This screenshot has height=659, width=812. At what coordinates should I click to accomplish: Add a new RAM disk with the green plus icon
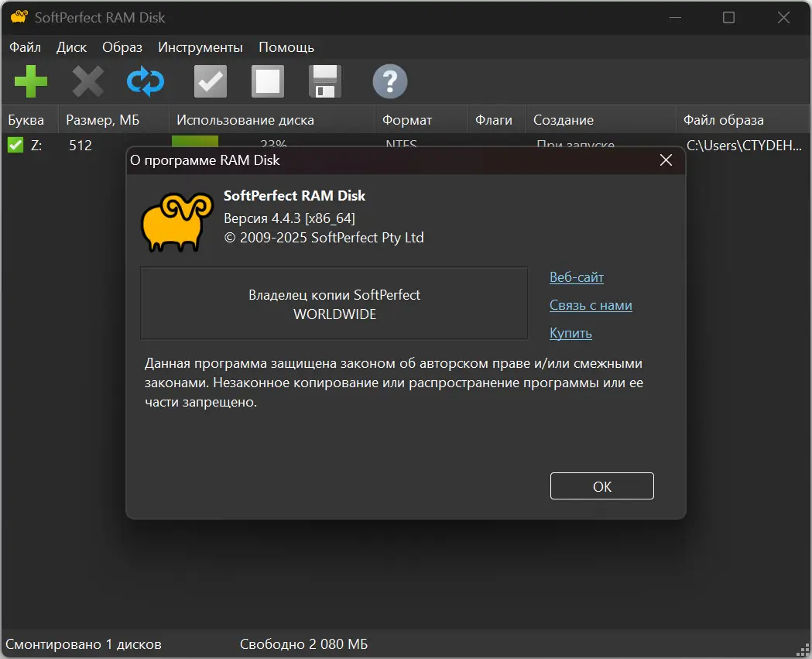(30, 81)
